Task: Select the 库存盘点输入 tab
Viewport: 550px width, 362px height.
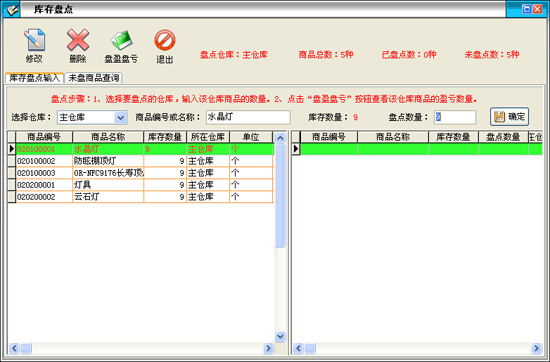Action: click(34, 78)
